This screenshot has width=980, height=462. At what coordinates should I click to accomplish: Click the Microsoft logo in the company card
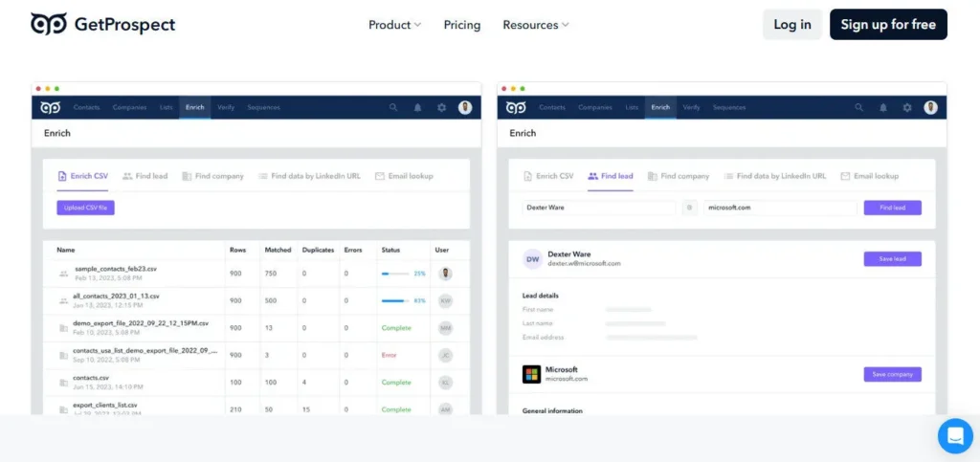coord(531,374)
